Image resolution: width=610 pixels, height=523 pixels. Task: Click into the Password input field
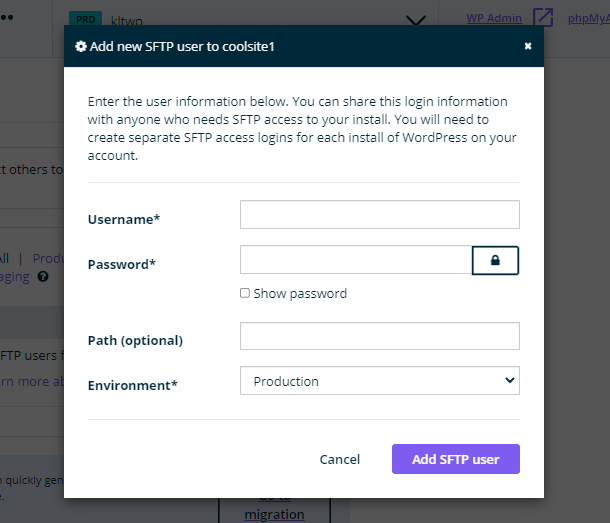pyautogui.click(x=356, y=260)
